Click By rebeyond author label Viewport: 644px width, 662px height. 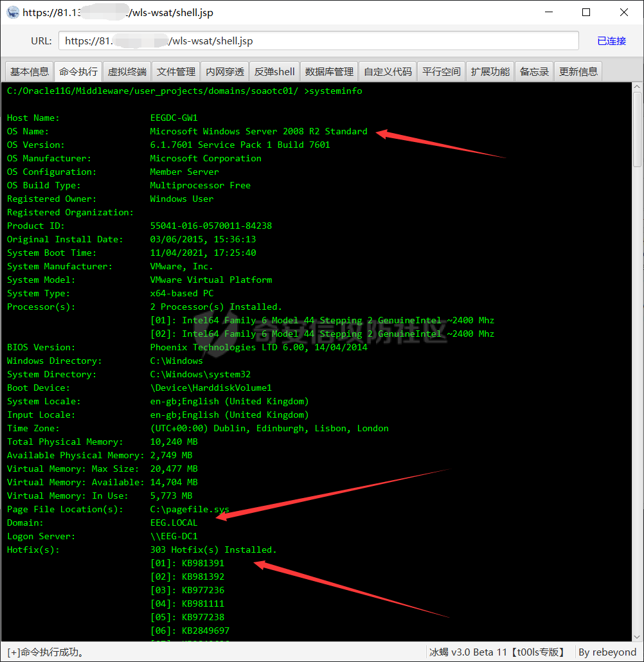click(x=607, y=652)
